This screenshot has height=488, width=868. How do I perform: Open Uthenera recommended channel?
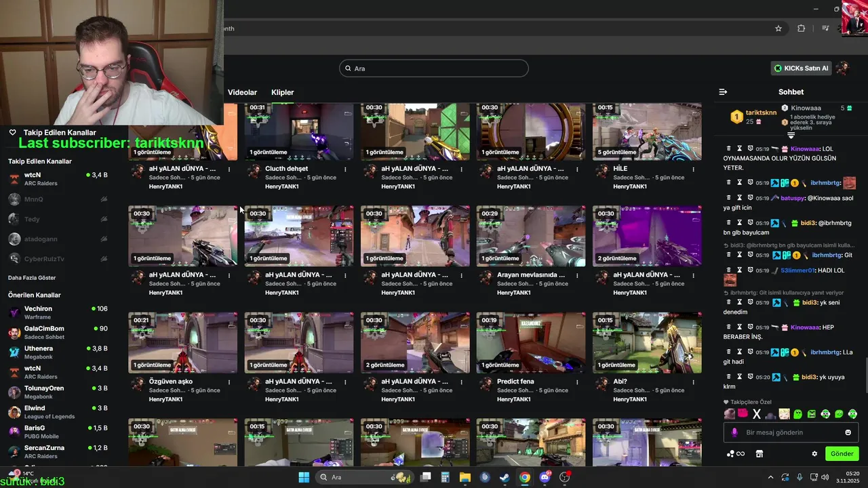pyautogui.click(x=58, y=352)
